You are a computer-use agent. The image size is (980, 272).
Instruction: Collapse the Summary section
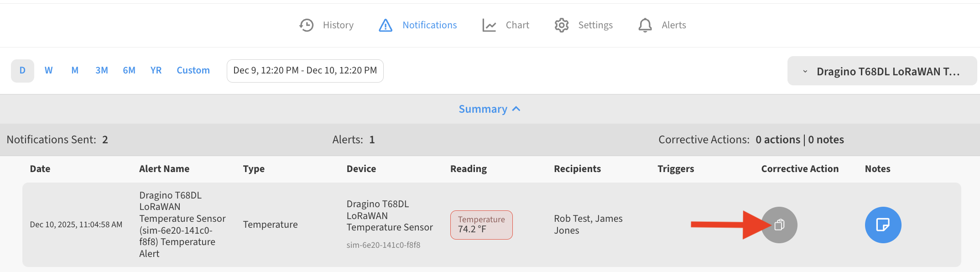coord(489,109)
